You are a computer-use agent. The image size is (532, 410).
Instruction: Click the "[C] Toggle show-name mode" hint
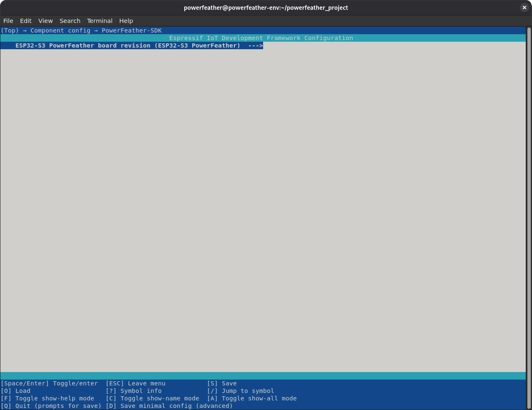click(153, 398)
